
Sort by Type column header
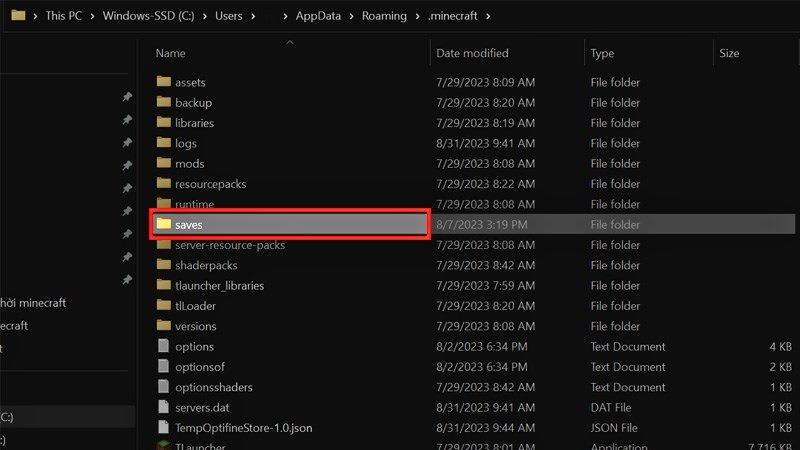tap(602, 53)
